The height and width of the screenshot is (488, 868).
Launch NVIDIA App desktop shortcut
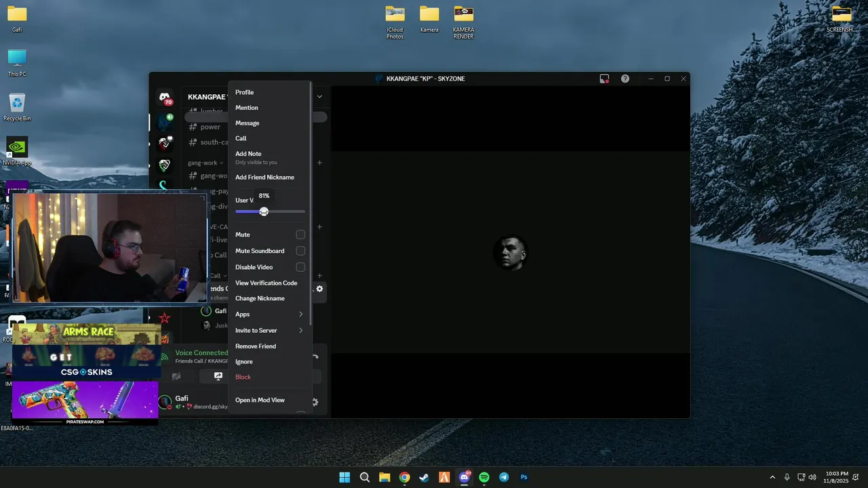click(x=17, y=152)
